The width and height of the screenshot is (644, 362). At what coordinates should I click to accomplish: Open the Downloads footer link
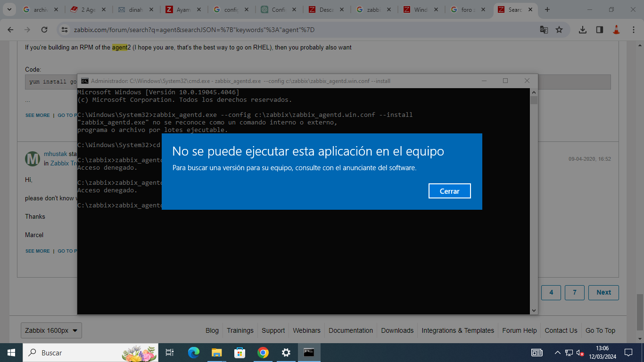(397, 330)
